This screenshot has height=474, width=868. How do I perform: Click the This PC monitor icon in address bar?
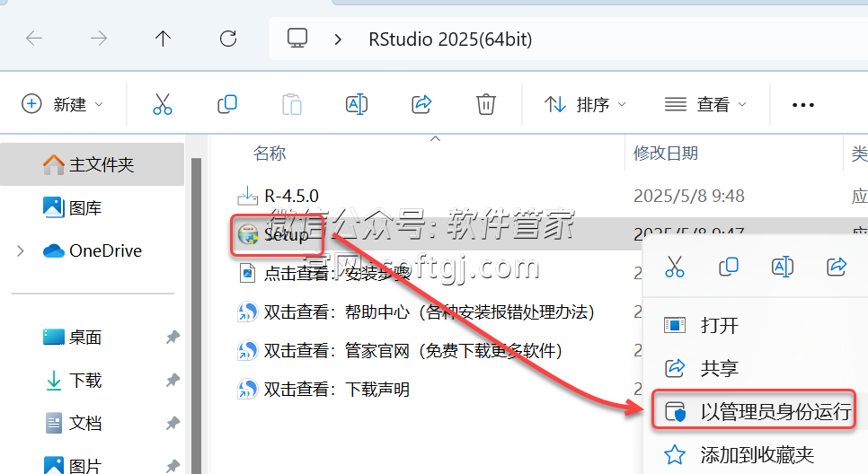pyautogui.click(x=297, y=39)
